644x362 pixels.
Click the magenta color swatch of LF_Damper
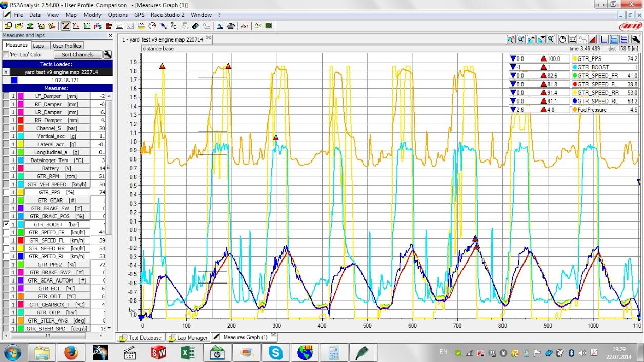click(x=21, y=96)
